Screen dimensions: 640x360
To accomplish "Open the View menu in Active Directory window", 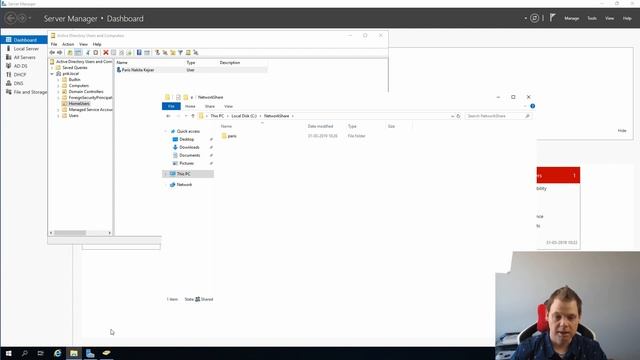I will pyautogui.click(x=83, y=44).
